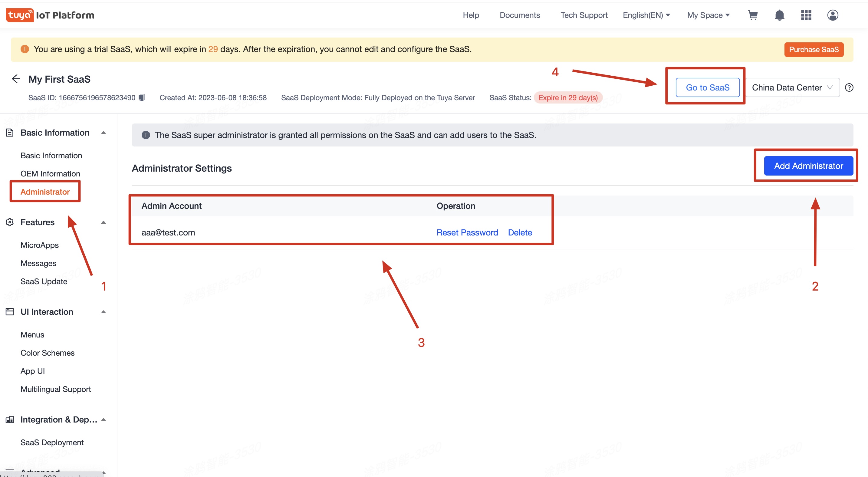
Task: Click the Tuya IoT Platform logo
Action: tap(50, 15)
